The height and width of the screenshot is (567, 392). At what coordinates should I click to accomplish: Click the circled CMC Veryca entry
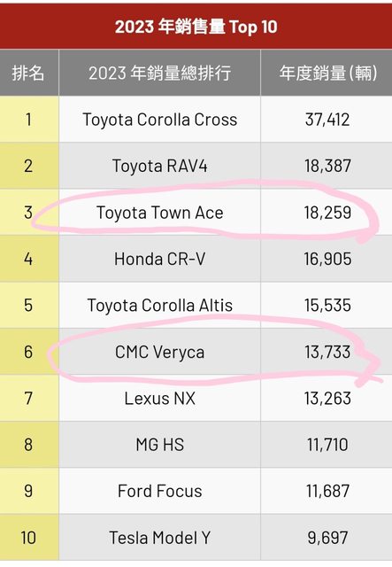[x=159, y=352]
